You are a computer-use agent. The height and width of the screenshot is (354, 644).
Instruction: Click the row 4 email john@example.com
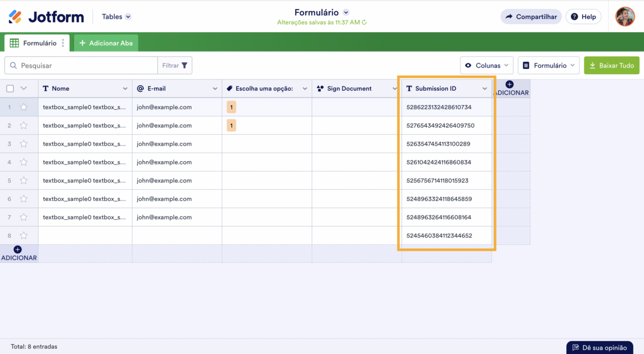tap(164, 162)
